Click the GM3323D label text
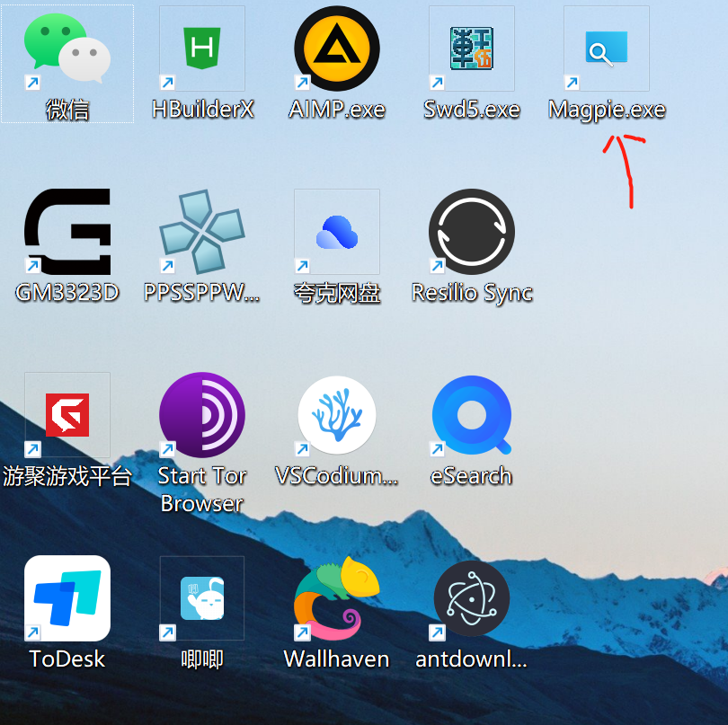This screenshot has height=725, width=728. pyautogui.click(x=67, y=293)
